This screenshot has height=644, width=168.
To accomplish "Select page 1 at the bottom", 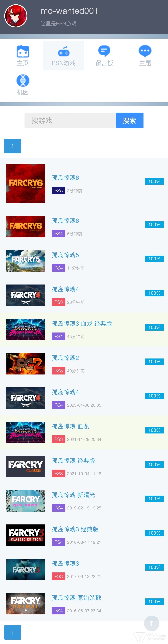I will click(13, 632).
